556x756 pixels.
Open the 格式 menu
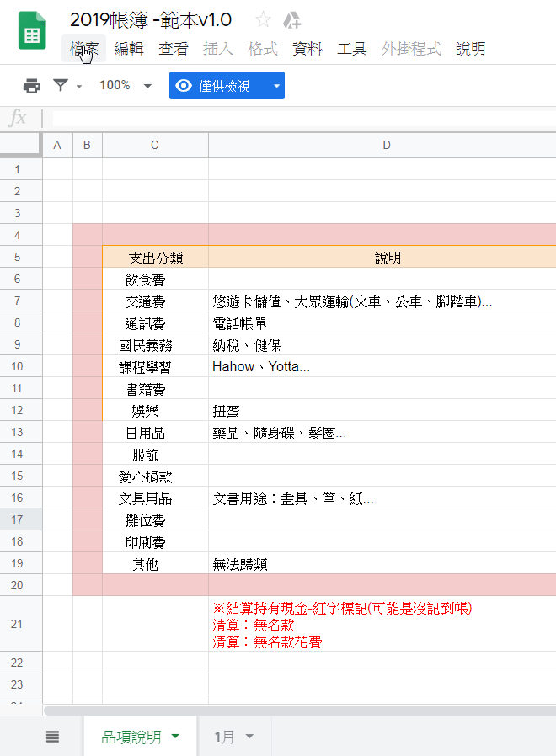(263, 48)
